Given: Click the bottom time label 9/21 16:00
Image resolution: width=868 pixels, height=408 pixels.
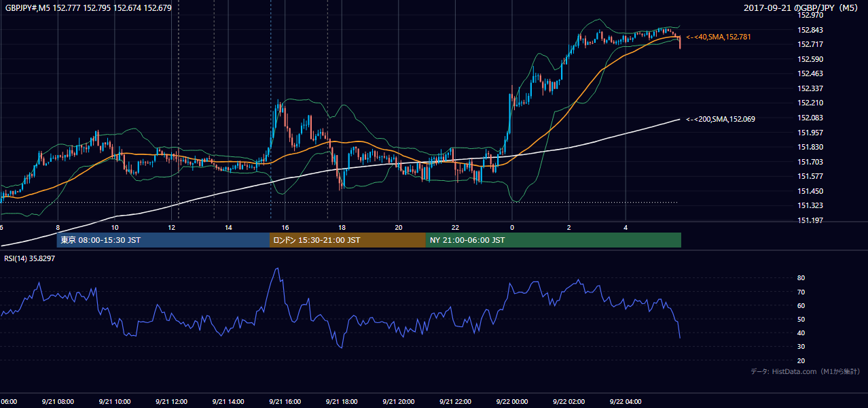Looking at the screenshot, I should [x=285, y=402].
